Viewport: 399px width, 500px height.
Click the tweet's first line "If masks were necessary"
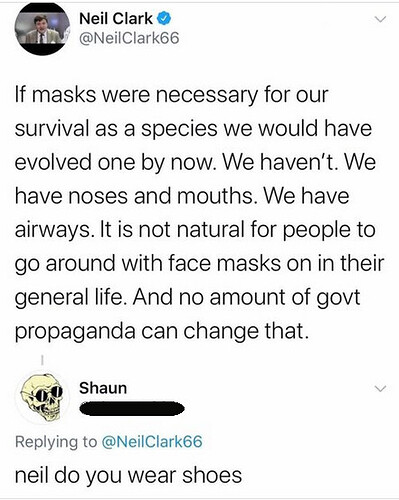coord(137,96)
